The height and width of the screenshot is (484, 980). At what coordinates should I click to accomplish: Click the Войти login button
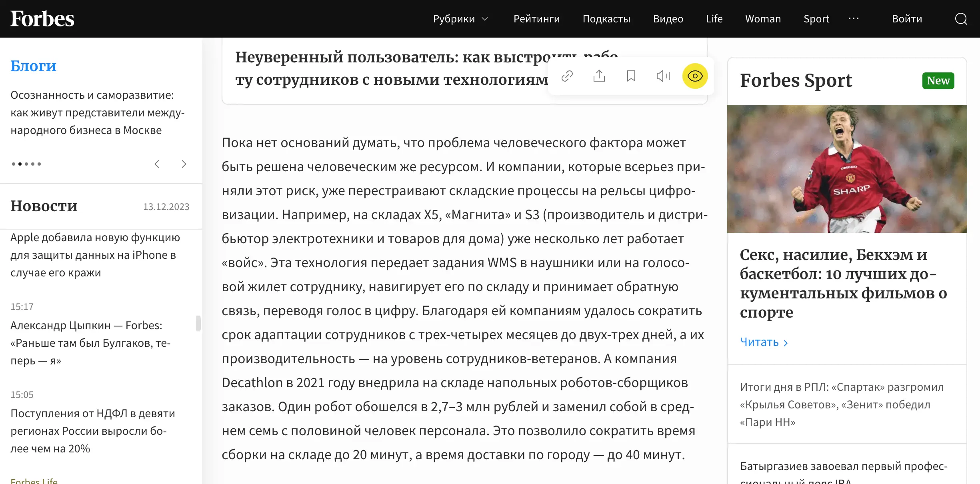click(907, 19)
